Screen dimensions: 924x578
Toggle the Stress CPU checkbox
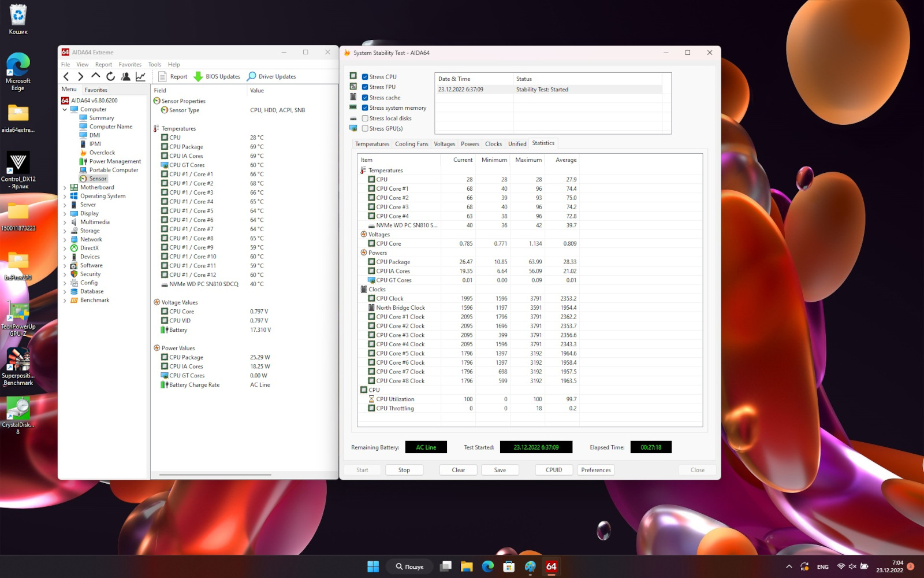tap(365, 77)
